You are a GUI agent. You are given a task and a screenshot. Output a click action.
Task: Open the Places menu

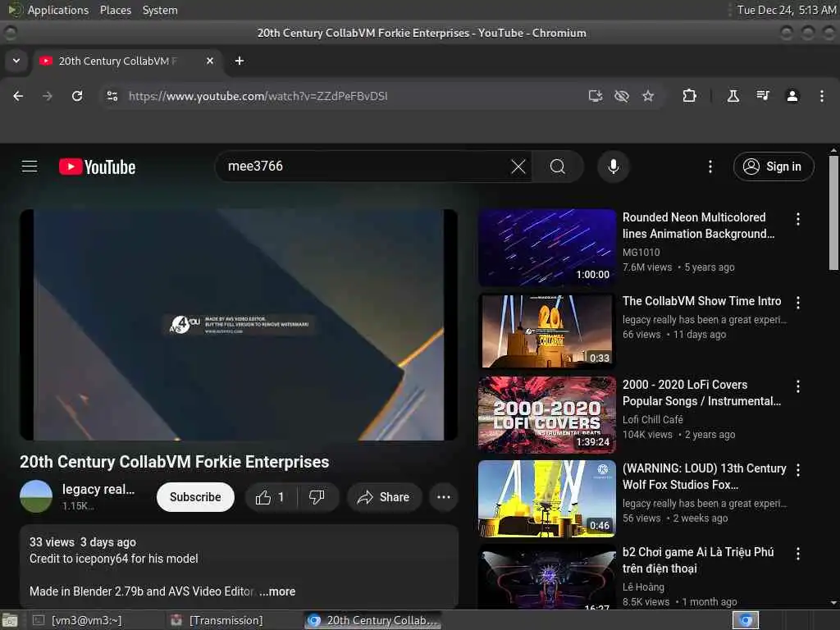pyautogui.click(x=115, y=10)
